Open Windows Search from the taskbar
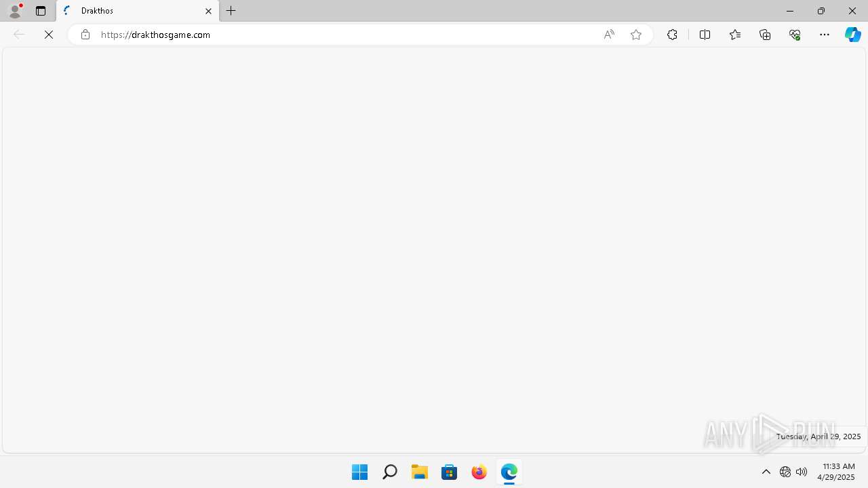 [x=389, y=472]
